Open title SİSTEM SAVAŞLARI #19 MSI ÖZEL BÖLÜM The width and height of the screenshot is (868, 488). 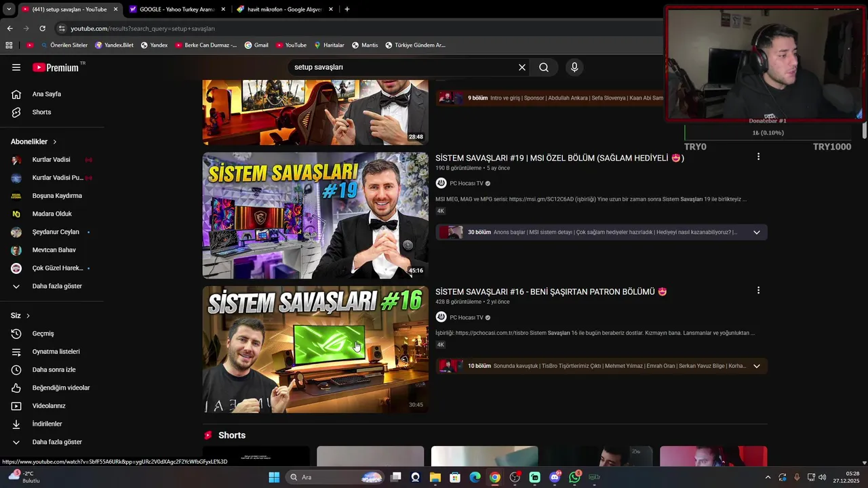(x=559, y=158)
